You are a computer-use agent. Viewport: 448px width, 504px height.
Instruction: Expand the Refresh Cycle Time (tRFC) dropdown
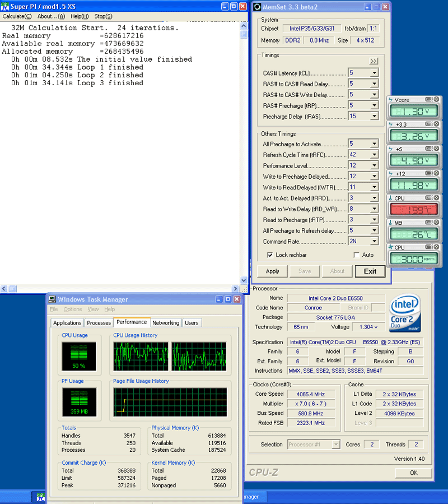click(374, 155)
